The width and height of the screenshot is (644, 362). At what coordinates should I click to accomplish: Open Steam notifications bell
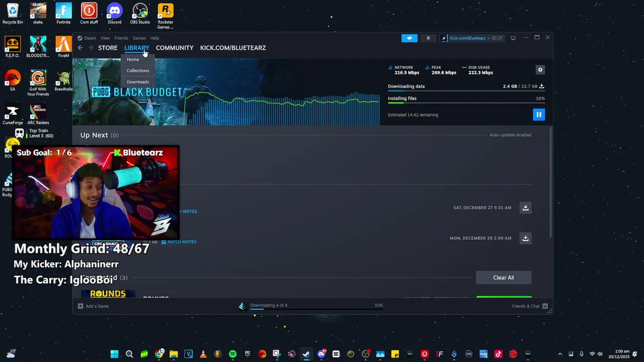428,38
